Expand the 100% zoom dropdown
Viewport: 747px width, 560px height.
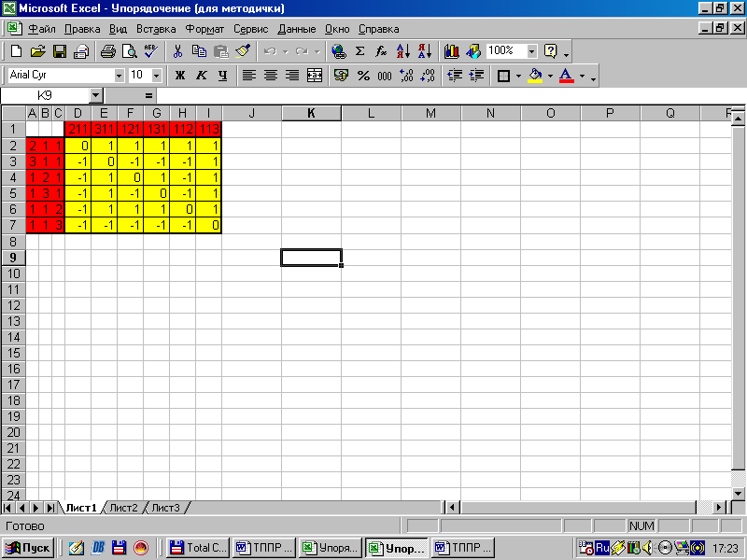(x=531, y=51)
